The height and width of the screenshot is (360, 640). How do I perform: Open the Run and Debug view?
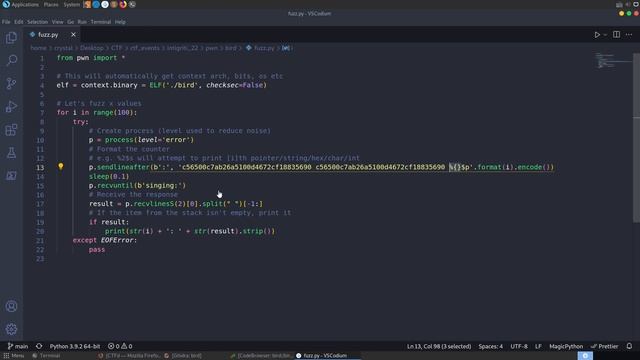(x=11, y=107)
